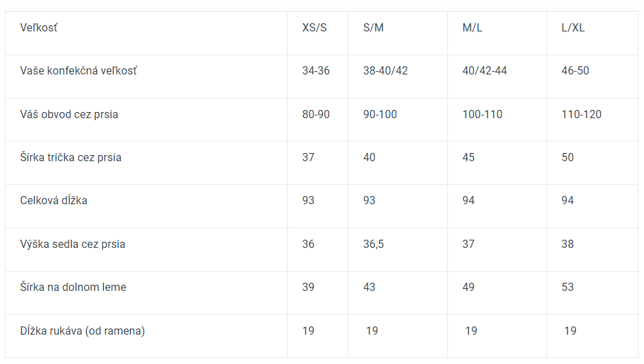Viewport: 644px width, 364px height.
Task: Choose the L/XL size column header
Action: (573, 28)
